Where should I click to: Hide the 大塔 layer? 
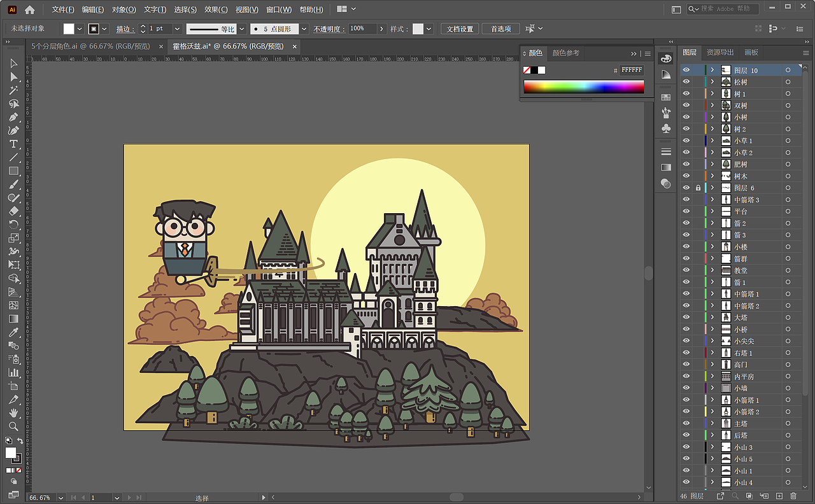(x=686, y=318)
